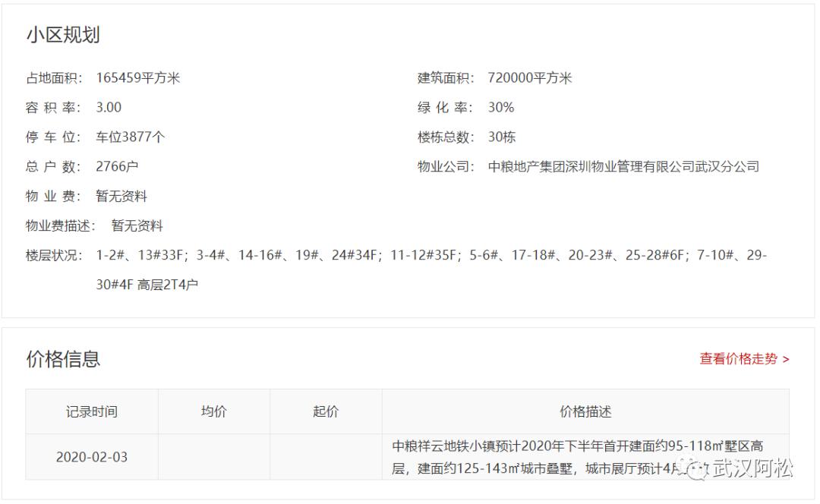The width and height of the screenshot is (820, 504).
Task: Click the 起价 column header
Action: pyautogui.click(x=325, y=411)
